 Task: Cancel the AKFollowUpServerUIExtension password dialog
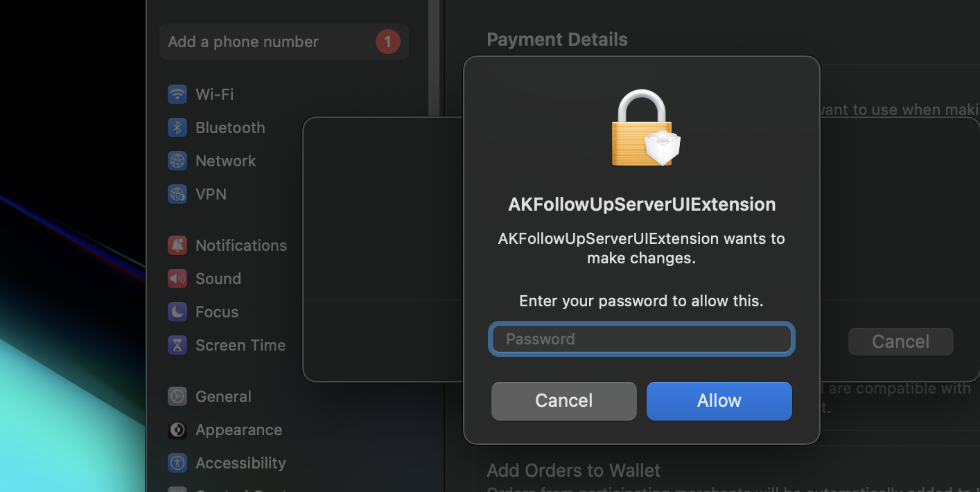click(x=563, y=401)
